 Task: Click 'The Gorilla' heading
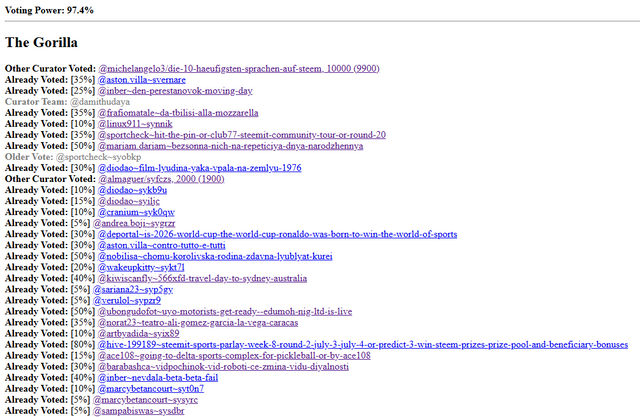[x=41, y=42]
